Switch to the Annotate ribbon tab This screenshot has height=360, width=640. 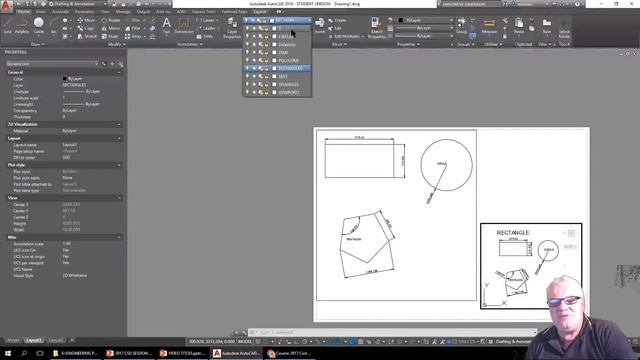pos(60,12)
